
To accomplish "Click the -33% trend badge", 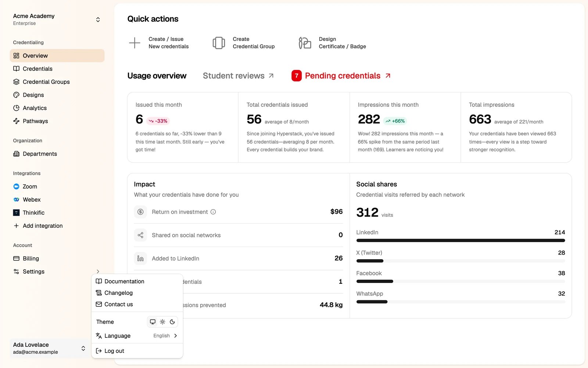I will [x=158, y=121].
